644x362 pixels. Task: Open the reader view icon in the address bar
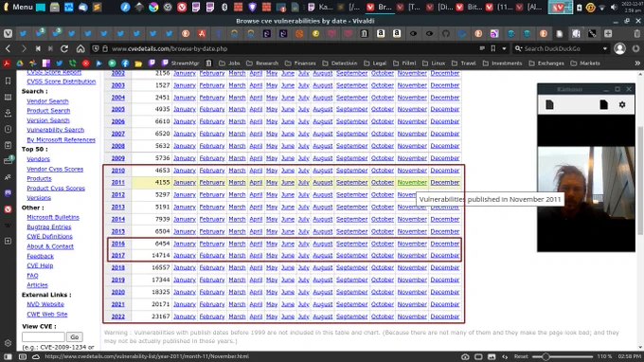(x=482, y=48)
